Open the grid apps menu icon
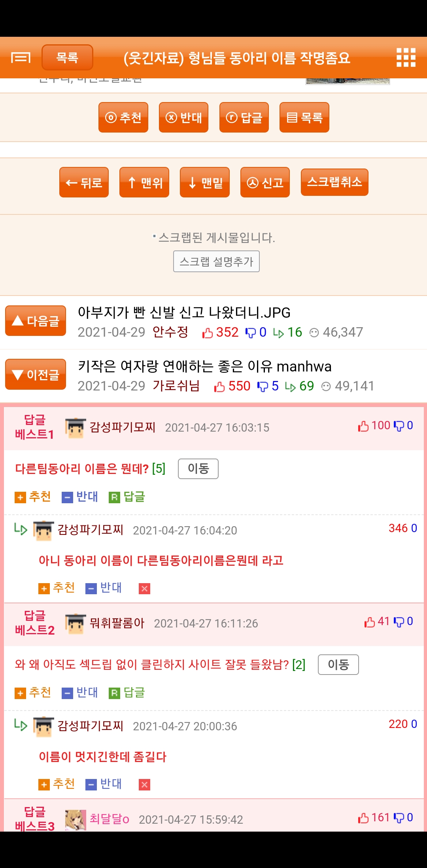Viewport: 427px width, 868px height. pyautogui.click(x=406, y=58)
